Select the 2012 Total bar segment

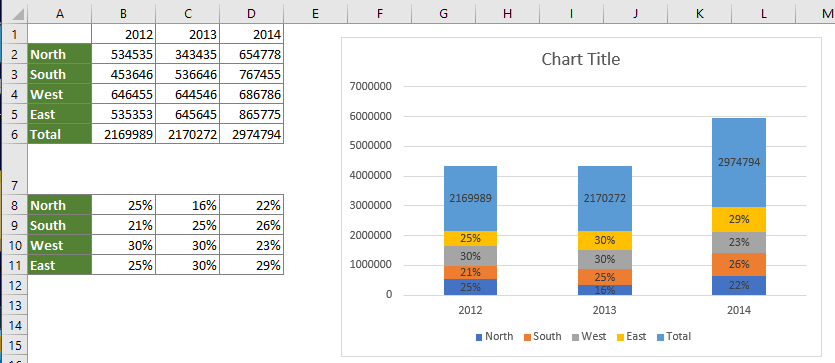tap(470, 199)
